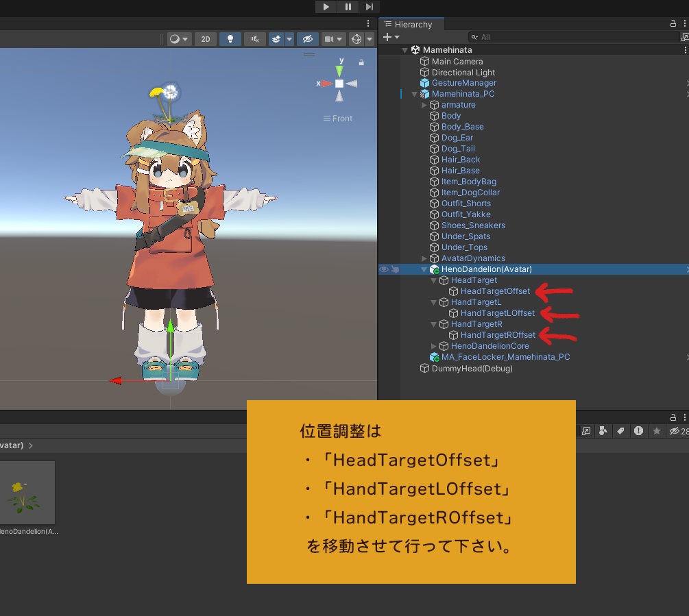Collapse the Mamehinata scene root
689x616 pixels.
pos(404,50)
